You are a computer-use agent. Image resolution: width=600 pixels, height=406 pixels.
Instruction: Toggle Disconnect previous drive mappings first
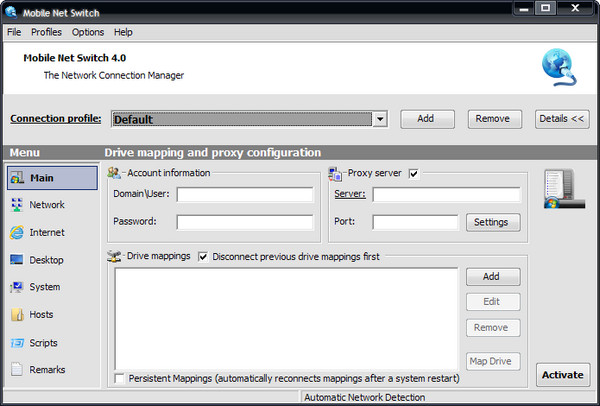point(203,257)
